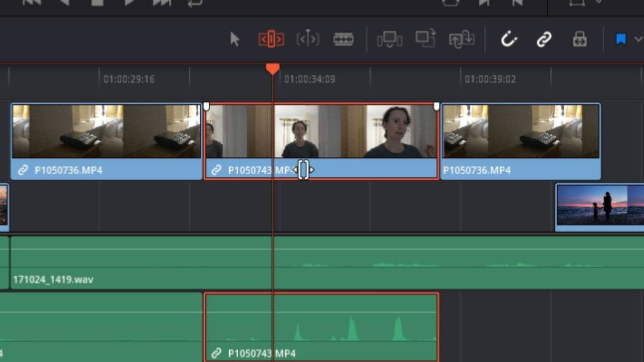
Task: Add a blue flag to clip
Action: tap(621, 40)
